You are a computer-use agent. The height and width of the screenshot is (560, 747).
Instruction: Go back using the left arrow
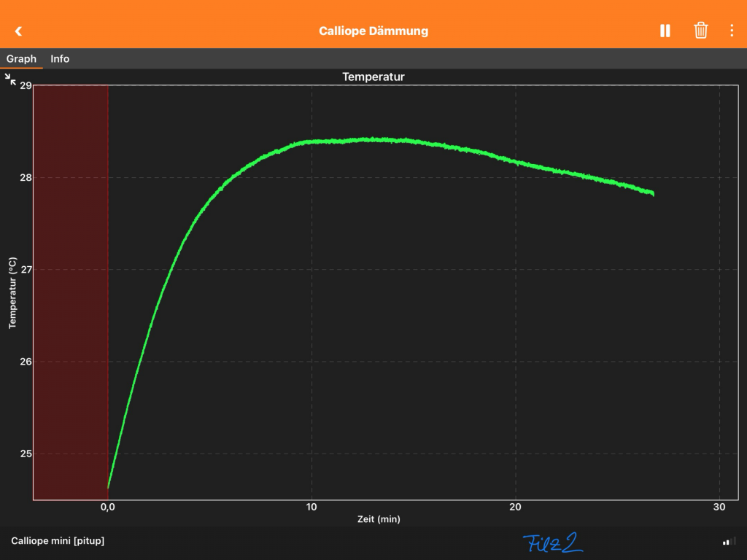click(18, 31)
